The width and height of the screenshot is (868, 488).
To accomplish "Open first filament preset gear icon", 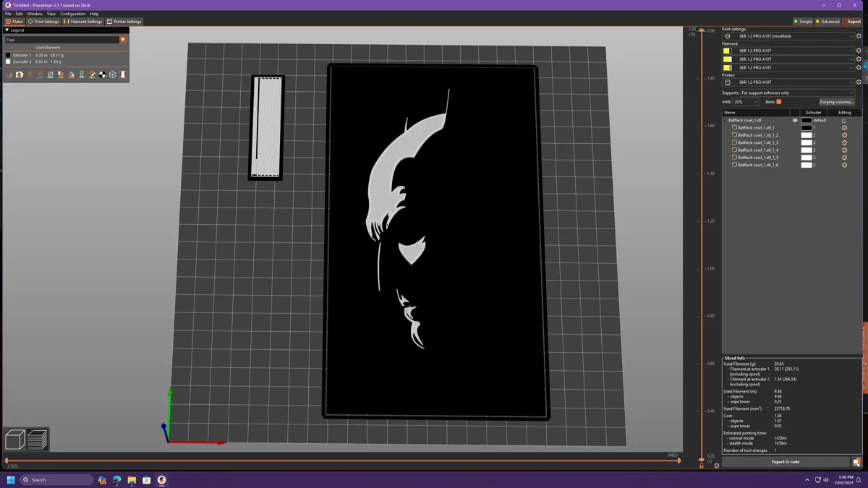I will [859, 51].
